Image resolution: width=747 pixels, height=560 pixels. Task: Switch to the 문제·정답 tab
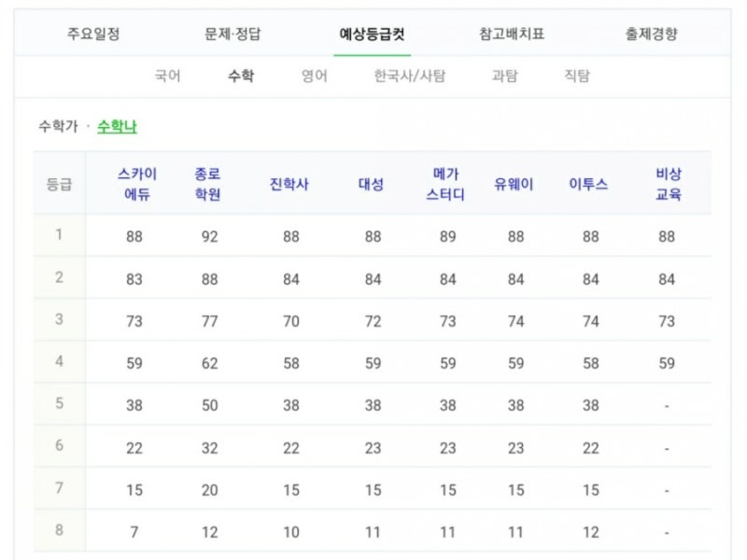point(233,35)
